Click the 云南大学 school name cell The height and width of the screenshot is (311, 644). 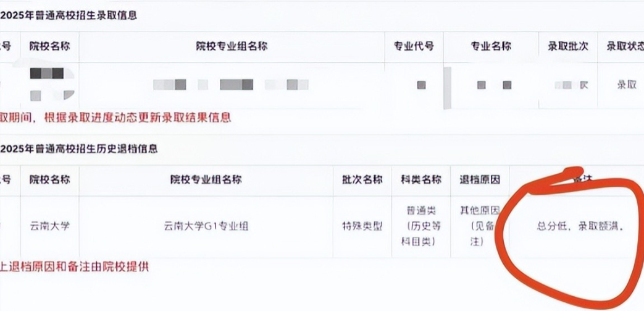coord(49,226)
